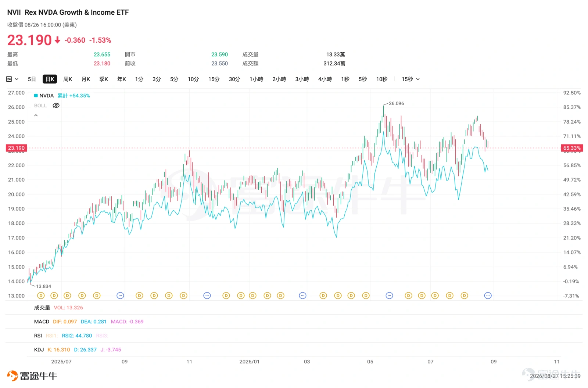Screen dimensions: 588x388
Task: Select the 1秒 timeframe
Action: point(345,79)
